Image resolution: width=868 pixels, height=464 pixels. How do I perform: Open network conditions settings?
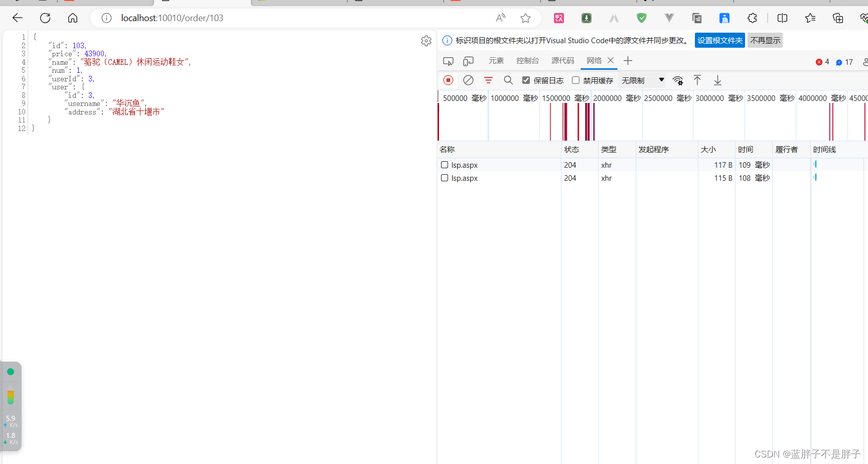click(x=678, y=80)
